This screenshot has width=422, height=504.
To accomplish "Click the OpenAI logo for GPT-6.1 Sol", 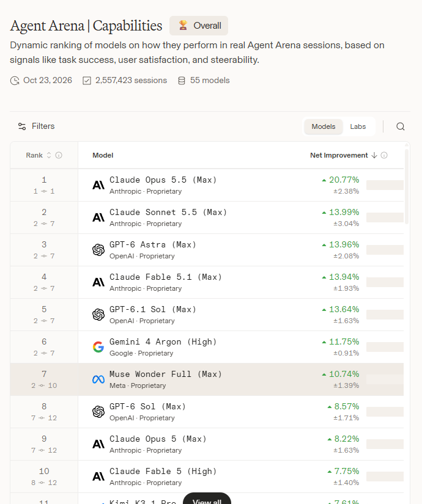I will click(x=98, y=315).
